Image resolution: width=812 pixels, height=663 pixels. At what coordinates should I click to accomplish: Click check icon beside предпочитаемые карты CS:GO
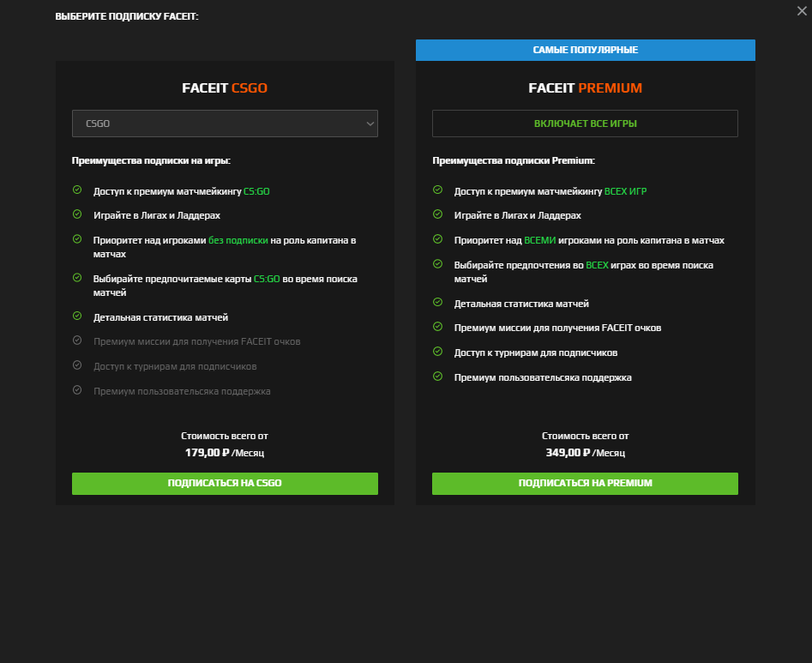[77, 278]
